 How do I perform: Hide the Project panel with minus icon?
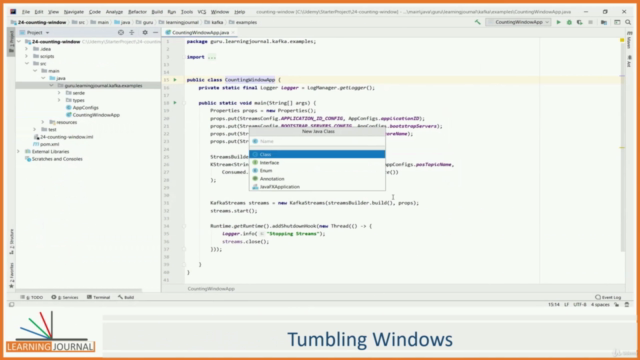156,32
